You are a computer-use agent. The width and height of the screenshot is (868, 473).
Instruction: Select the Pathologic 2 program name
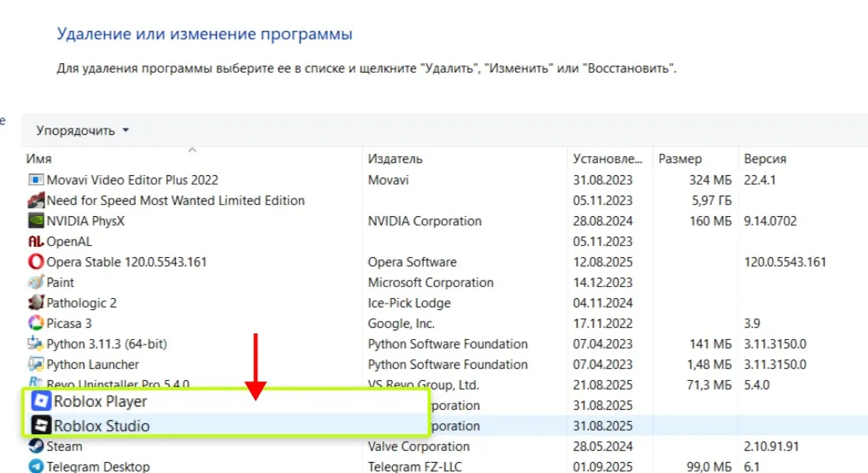[82, 303]
